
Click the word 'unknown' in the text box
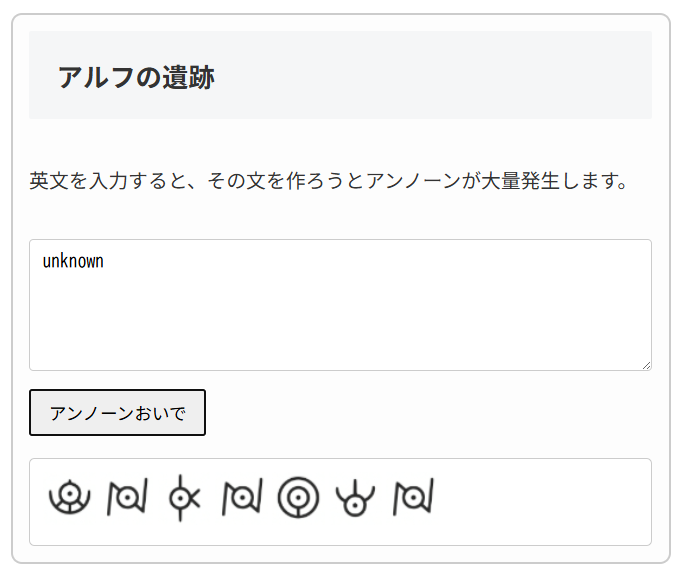pos(73,262)
